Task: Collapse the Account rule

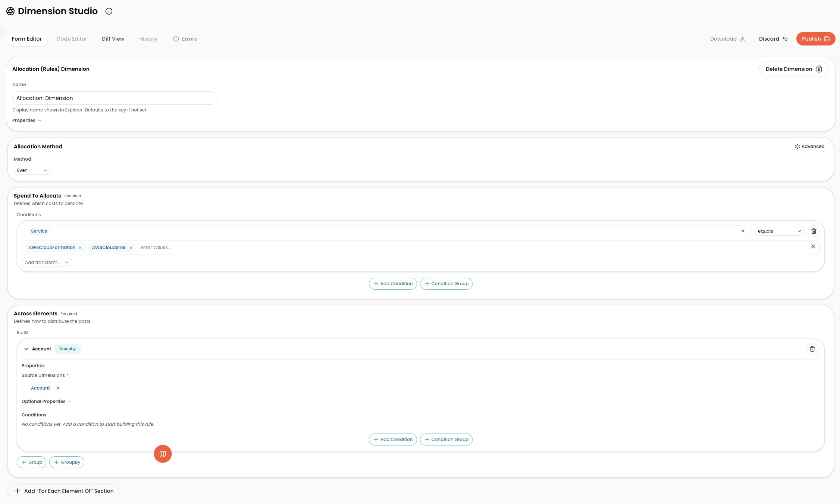Action: pyautogui.click(x=26, y=349)
